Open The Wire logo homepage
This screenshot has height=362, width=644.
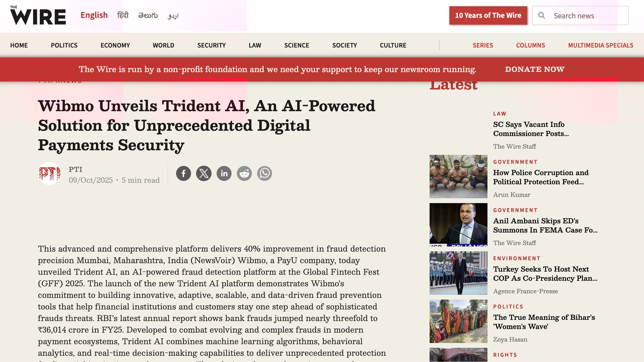pyautogui.click(x=38, y=16)
